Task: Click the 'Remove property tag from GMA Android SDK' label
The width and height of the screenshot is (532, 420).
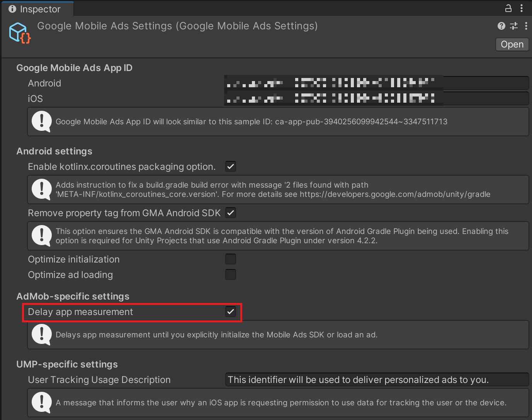Action: pos(124,213)
